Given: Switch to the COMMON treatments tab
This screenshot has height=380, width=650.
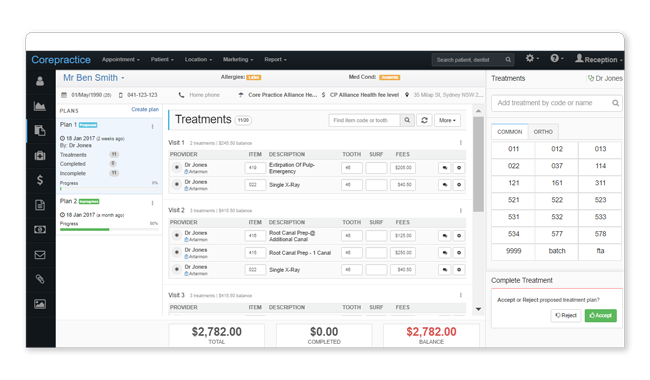Looking at the screenshot, I should [509, 131].
